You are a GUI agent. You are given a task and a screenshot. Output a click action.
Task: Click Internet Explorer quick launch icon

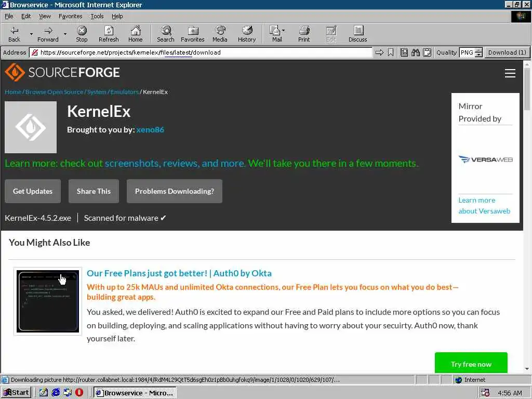[x=56, y=392]
